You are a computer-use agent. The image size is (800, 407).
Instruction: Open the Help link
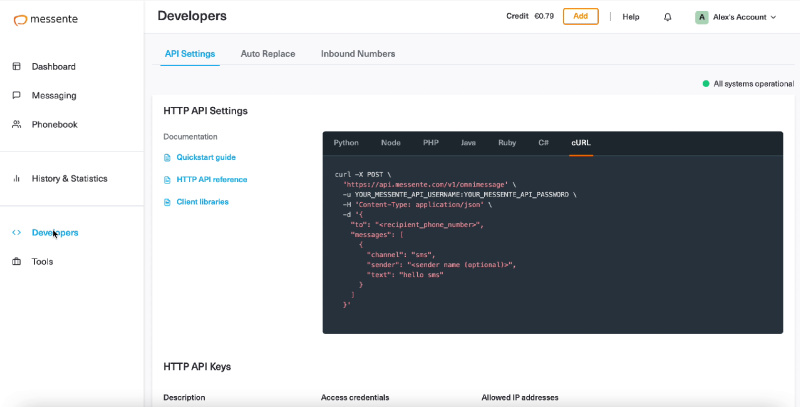point(631,17)
